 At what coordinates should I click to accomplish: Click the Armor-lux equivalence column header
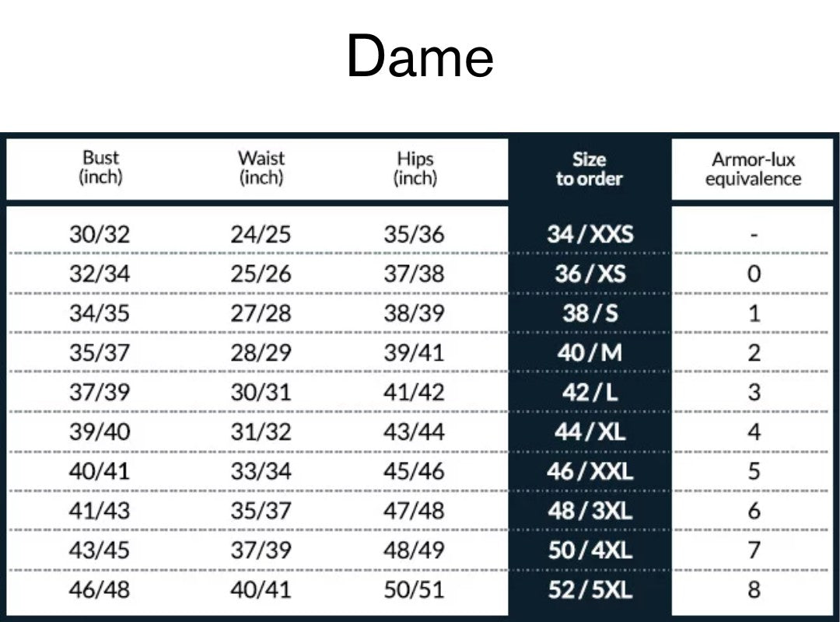(753, 169)
